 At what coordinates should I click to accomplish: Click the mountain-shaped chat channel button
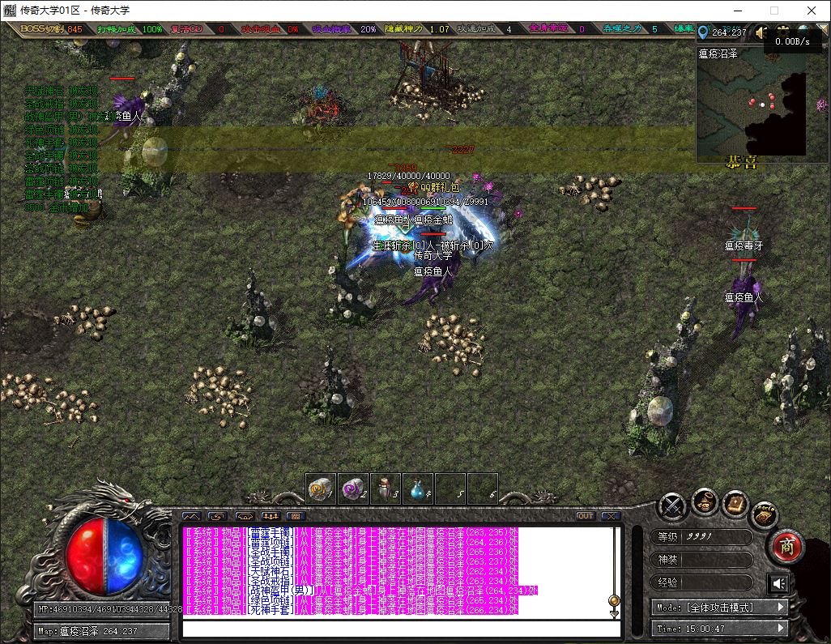pyautogui.click(x=192, y=516)
